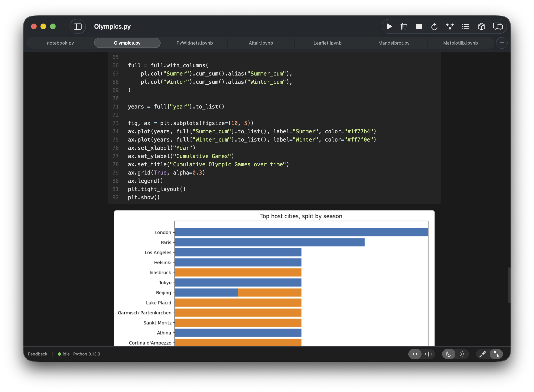534x392 pixels.
Task: Restart the kernel with the circular arrow icon
Action: 434,27
